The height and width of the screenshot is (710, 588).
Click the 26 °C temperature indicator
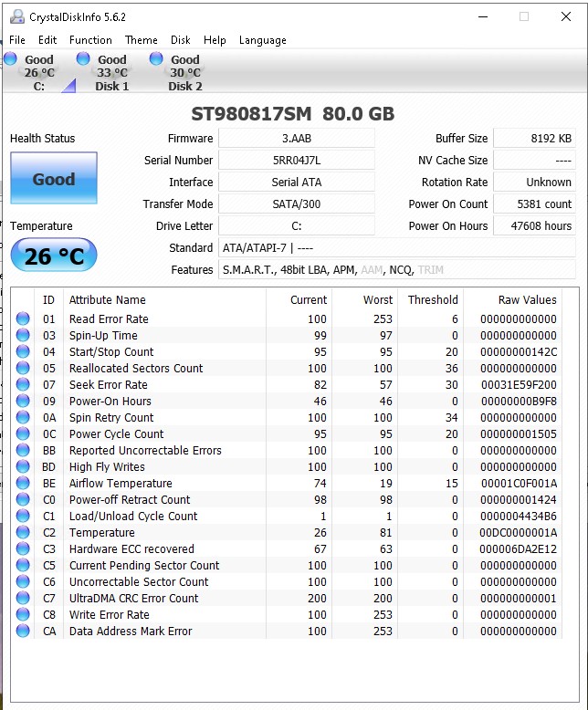(54, 255)
